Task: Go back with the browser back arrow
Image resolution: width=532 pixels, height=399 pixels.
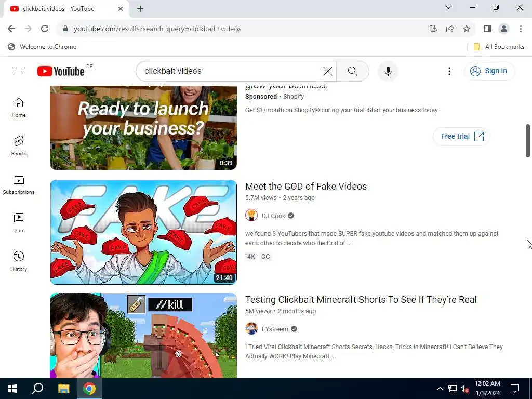Action: [x=11, y=29]
